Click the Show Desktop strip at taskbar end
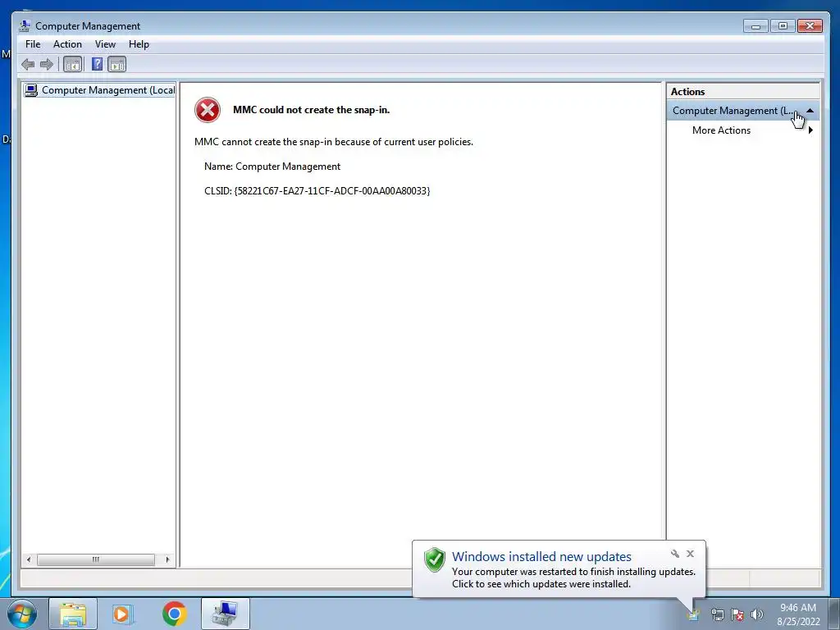This screenshot has width=840, height=630. click(834, 614)
